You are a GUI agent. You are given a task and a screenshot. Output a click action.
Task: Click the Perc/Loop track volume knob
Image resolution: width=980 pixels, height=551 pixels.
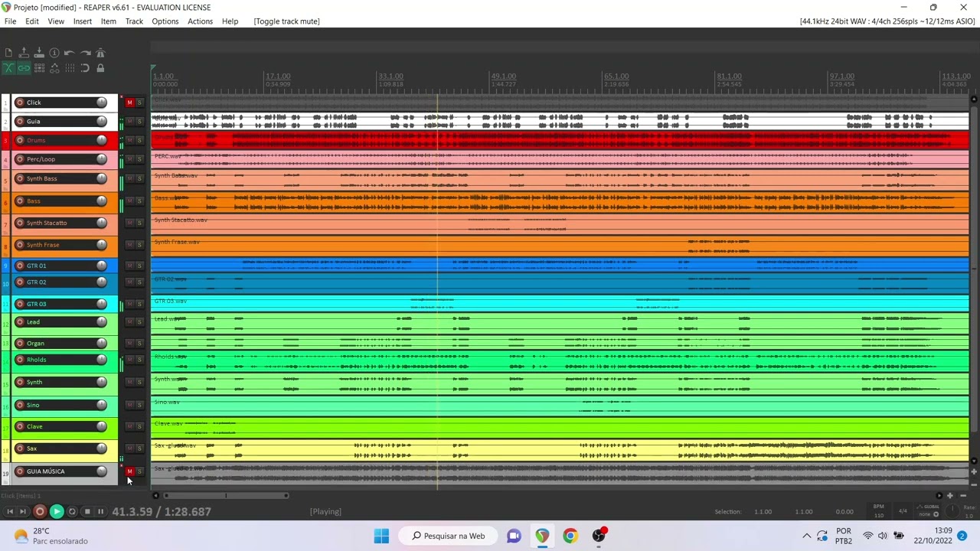[x=101, y=159]
